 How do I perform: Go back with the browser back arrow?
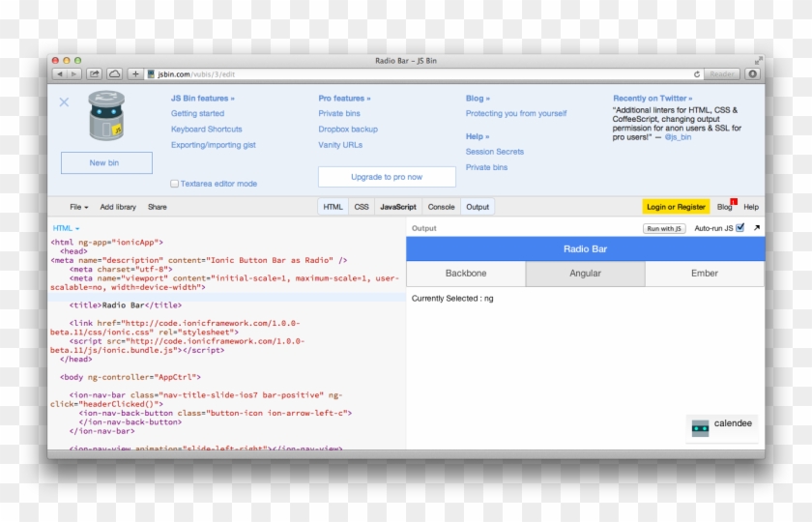pyautogui.click(x=60, y=73)
